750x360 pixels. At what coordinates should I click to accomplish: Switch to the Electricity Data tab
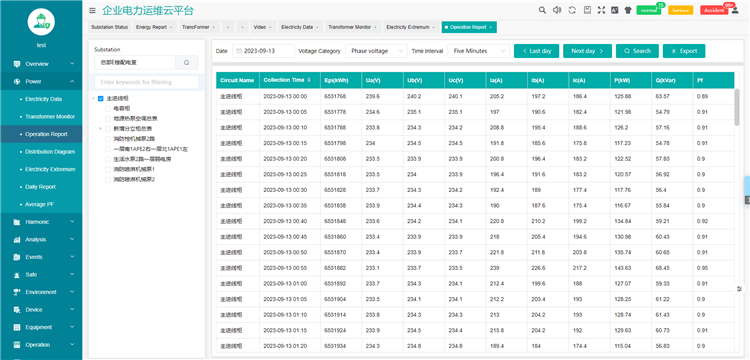point(297,27)
